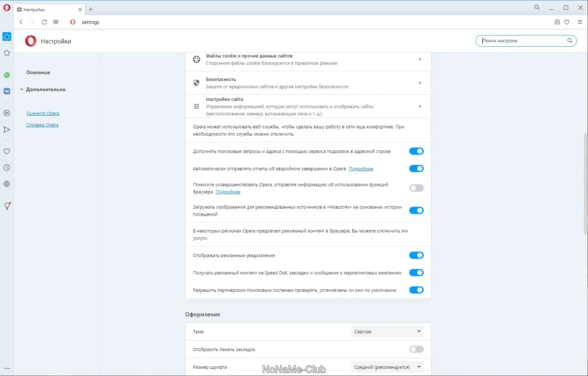Open Easy Setup via the sliders icon
Screen dimensions: 588x376
[580, 22]
